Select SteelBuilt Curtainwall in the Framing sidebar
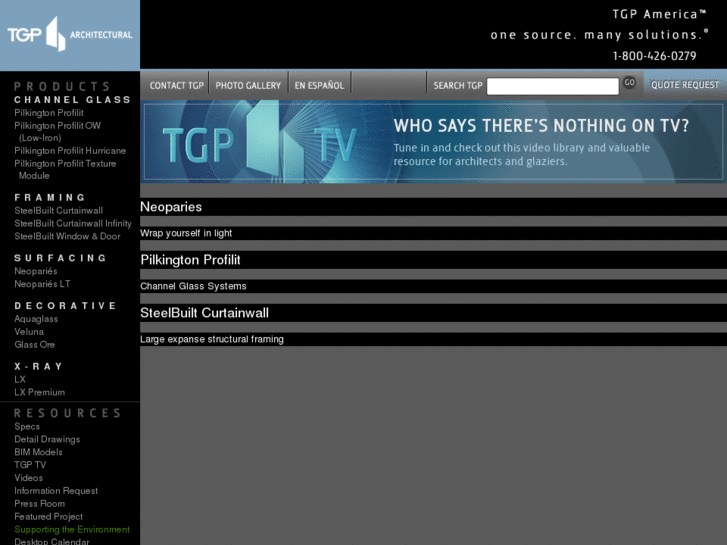The image size is (727, 545). coord(58,211)
